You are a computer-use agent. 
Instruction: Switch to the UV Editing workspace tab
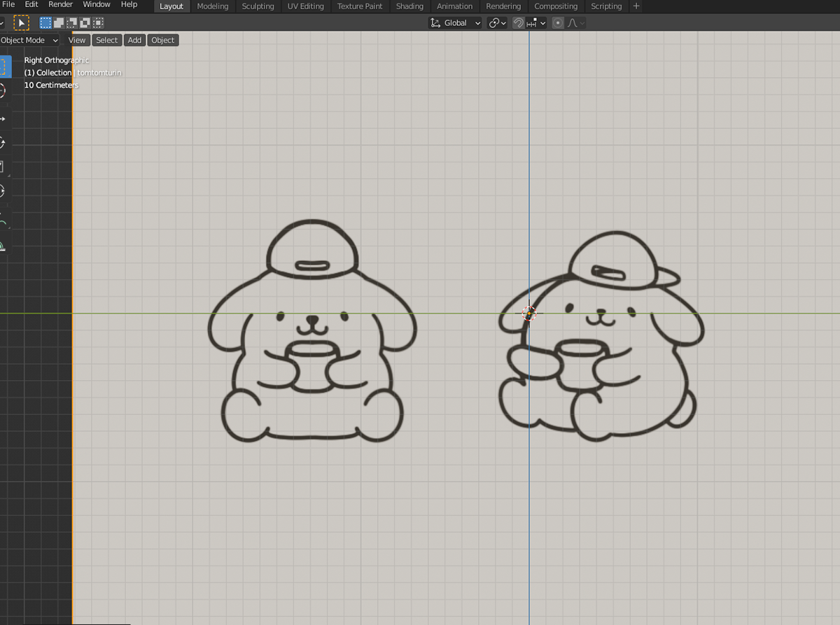[x=306, y=6]
